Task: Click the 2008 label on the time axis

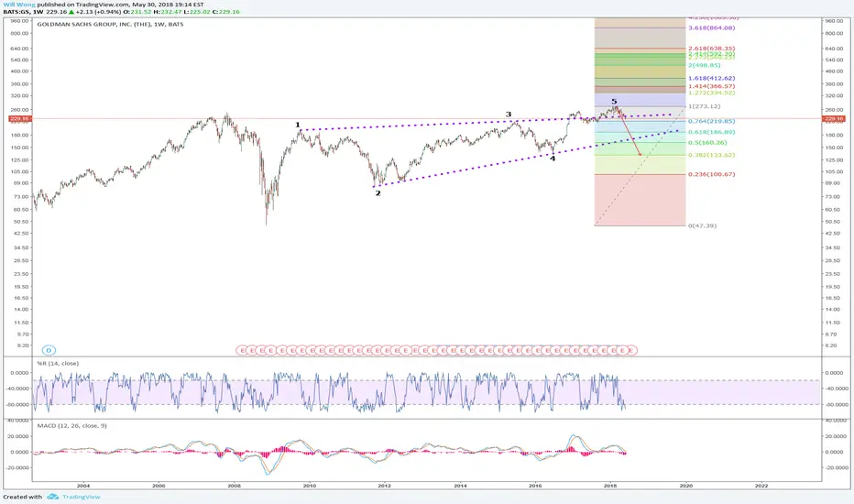Action: click(x=234, y=486)
